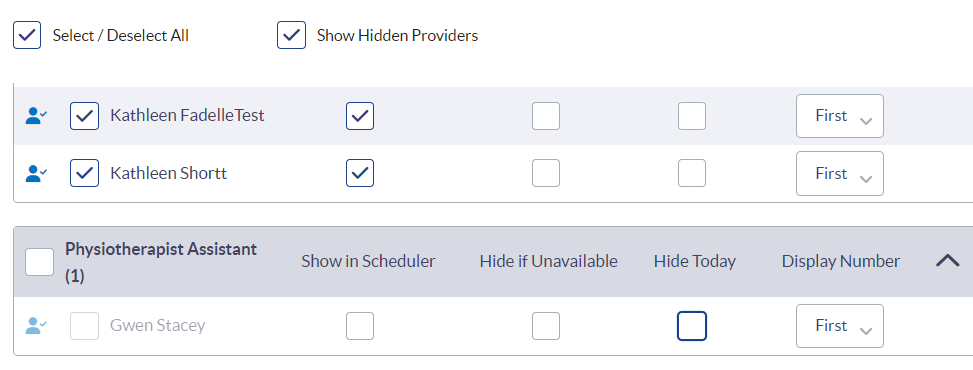Open Display Number dropdown for Gwen Stacey
Screen dimensions: 973x370
tap(840, 326)
